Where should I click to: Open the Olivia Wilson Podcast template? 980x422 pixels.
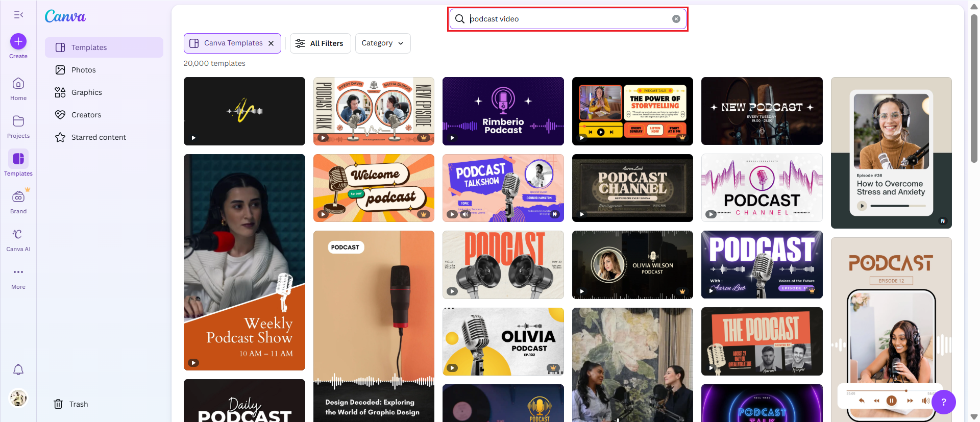pos(632,265)
